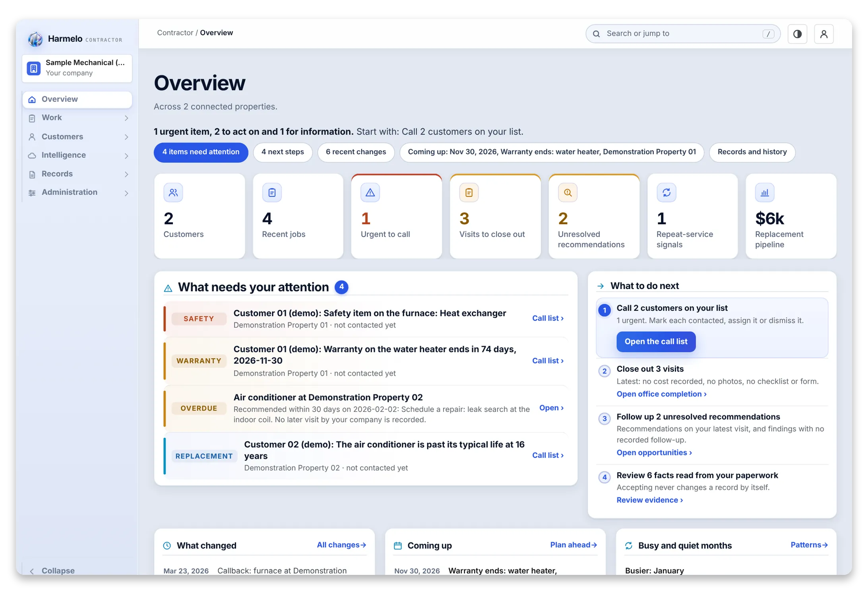
Task: Click the search magnifier icon
Action: (x=596, y=34)
